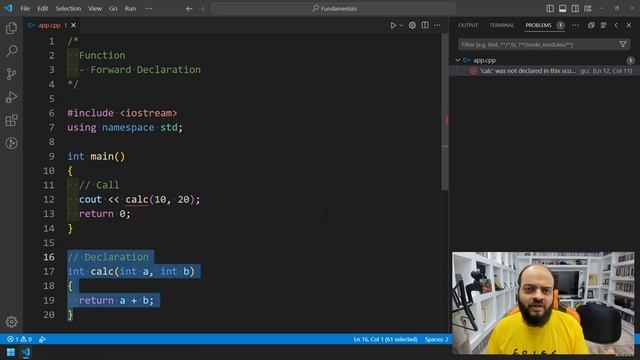Image resolution: width=640 pixels, height=360 pixels.
Task: Click errors and warnings count in status bar
Action: [x=19, y=339]
